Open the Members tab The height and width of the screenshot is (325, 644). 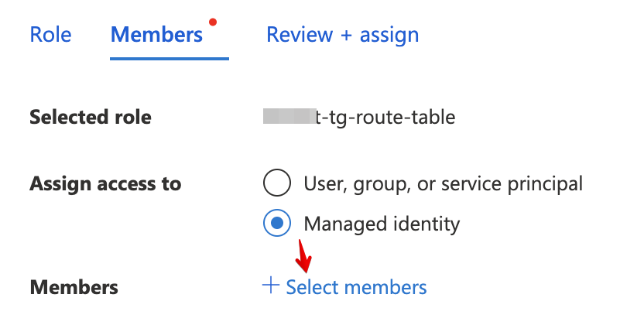[156, 35]
